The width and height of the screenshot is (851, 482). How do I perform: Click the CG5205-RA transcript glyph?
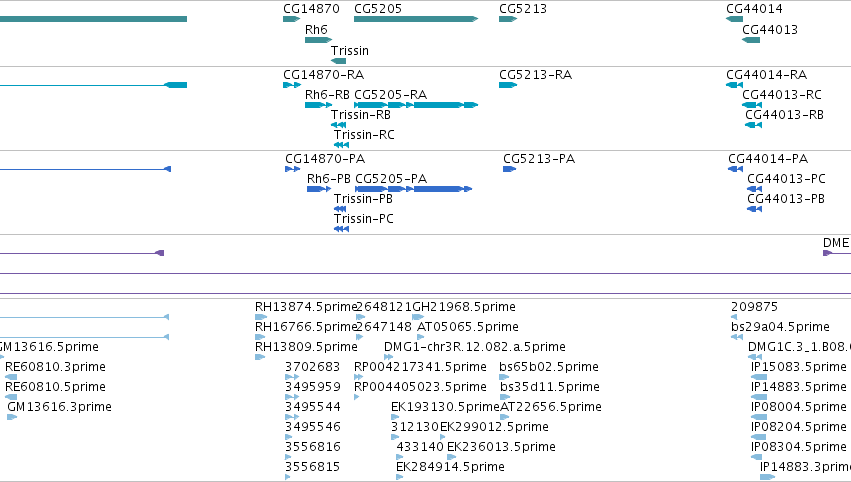416,105
